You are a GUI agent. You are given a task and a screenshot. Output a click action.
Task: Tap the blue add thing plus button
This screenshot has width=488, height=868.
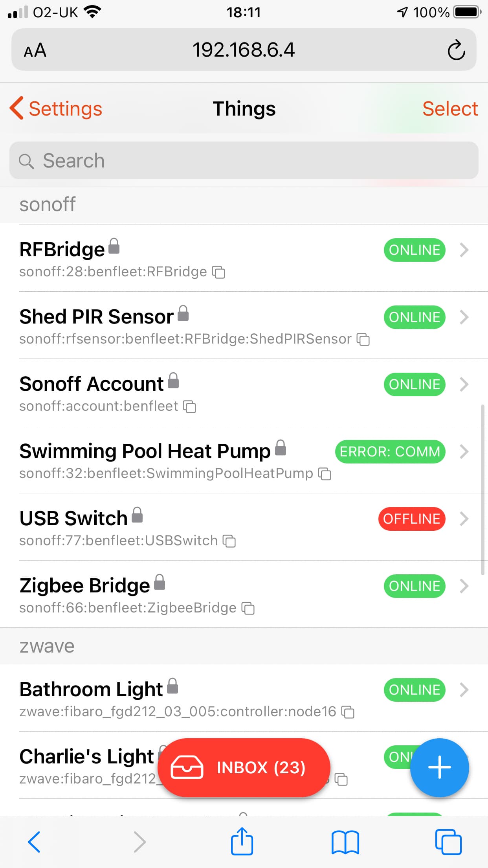coord(439,767)
